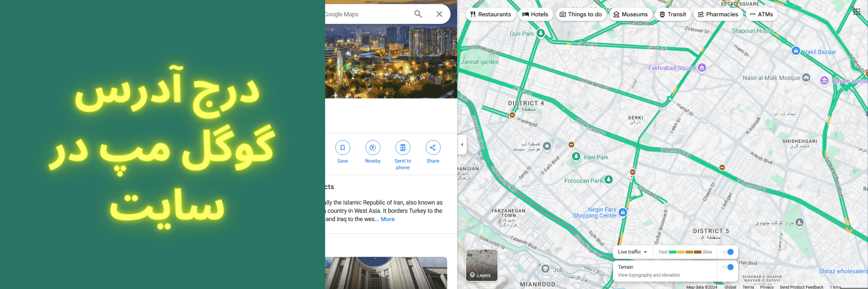Show Transit places chip
The width and height of the screenshot is (868, 289).
[x=673, y=14]
